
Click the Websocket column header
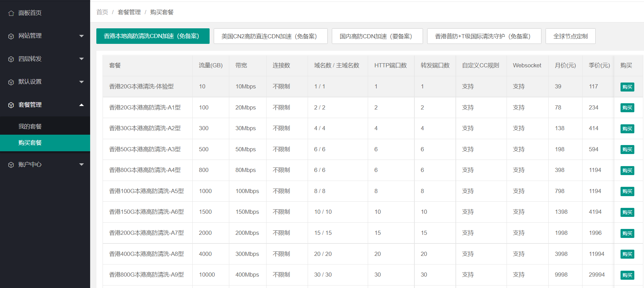click(527, 65)
